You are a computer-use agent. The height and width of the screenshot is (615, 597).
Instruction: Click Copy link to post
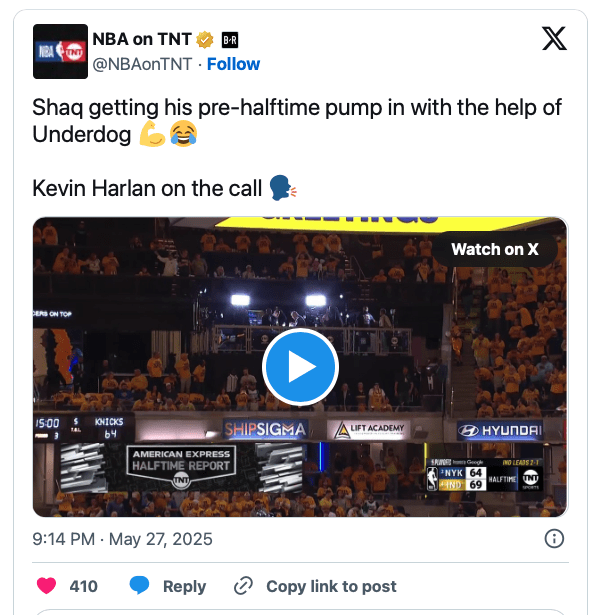coord(331,586)
